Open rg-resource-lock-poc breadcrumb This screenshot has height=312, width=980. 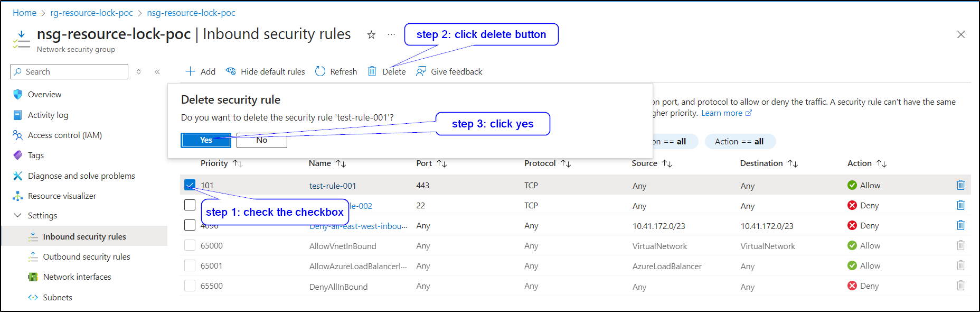(x=91, y=13)
